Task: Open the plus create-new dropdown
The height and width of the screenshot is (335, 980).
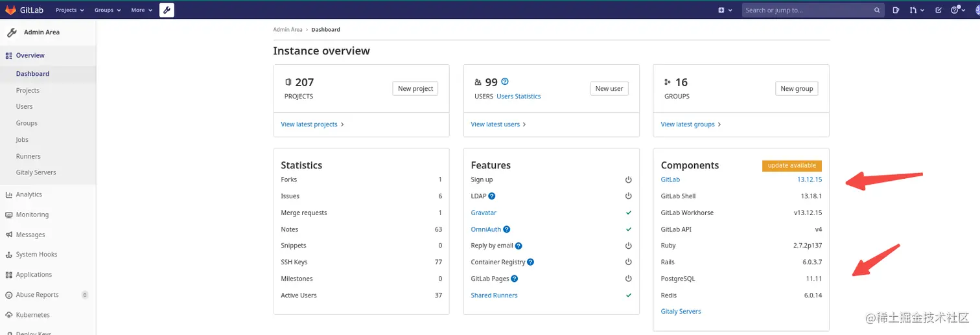Action: pyautogui.click(x=725, y=10)
